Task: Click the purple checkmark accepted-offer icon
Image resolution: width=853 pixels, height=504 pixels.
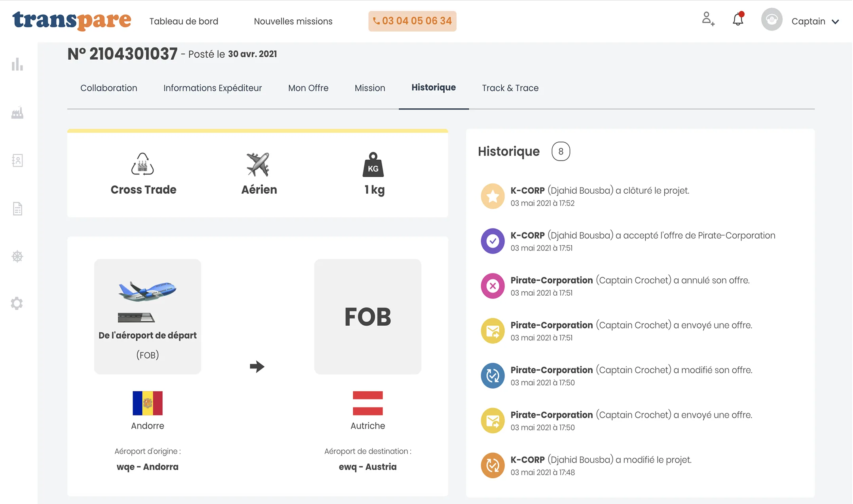Action: pos(493,241)
